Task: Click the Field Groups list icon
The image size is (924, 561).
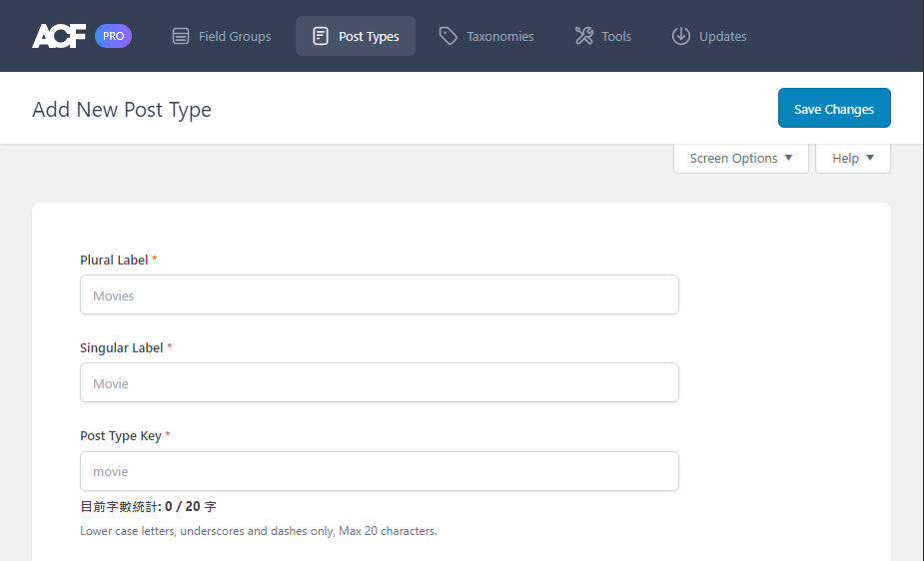Action: pyautogui.click(x=181, y=36)
